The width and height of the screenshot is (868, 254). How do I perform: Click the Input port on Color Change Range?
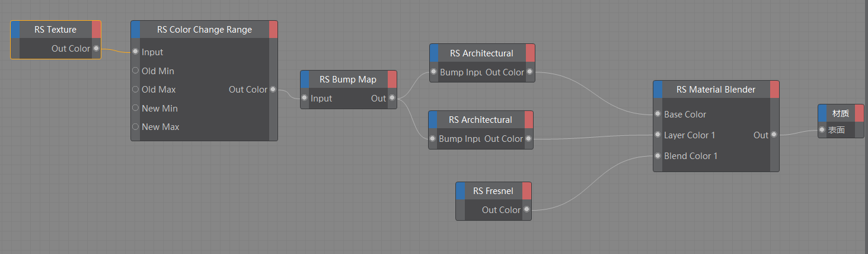point(135,52)
